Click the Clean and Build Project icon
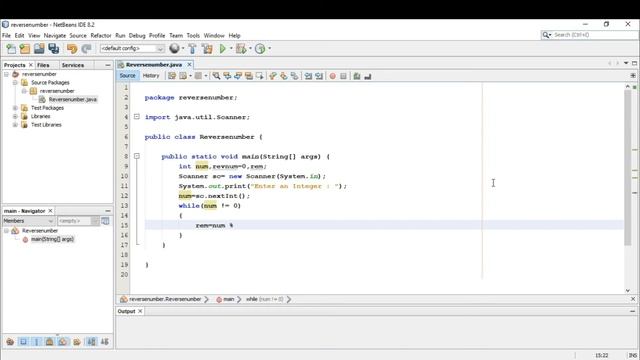This screenshot has height=360, width=640. click(207, 49)
